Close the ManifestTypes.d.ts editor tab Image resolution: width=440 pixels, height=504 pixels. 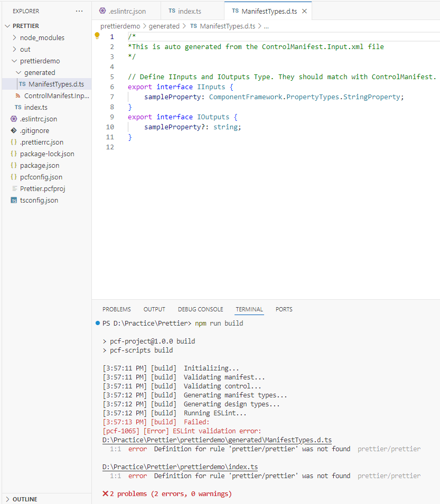pyautogui.click(x=304, y=11)
